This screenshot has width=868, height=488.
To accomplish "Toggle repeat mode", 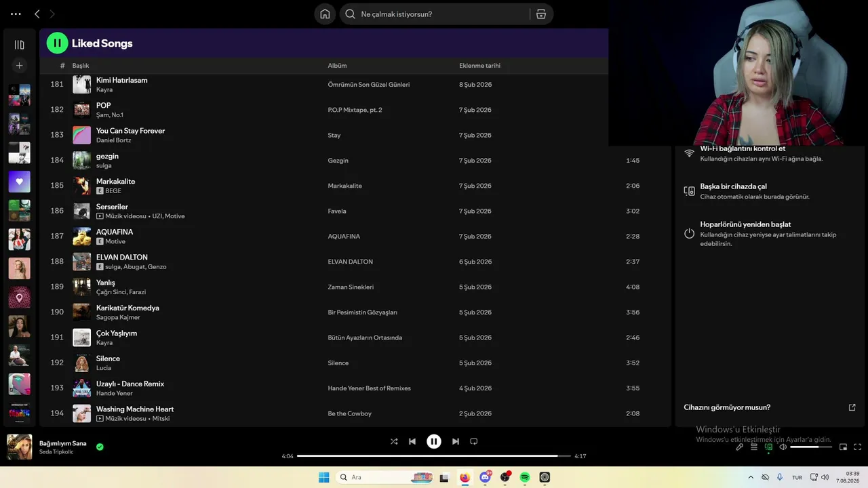I will (474, 441).
